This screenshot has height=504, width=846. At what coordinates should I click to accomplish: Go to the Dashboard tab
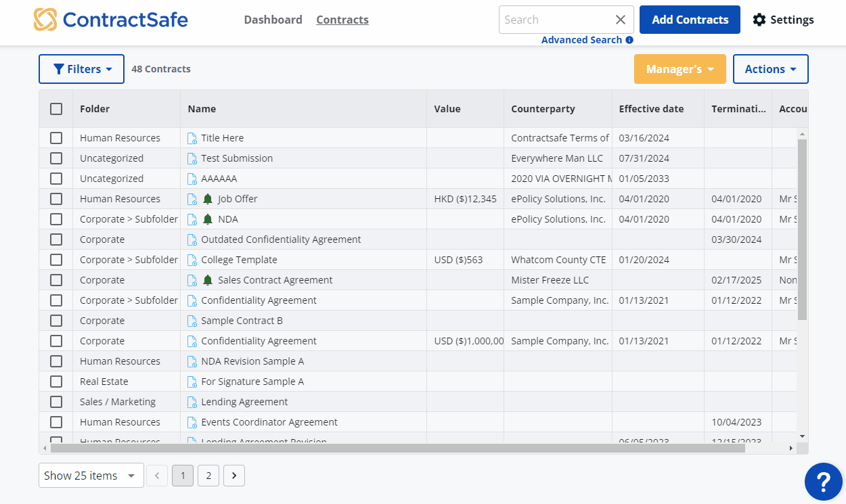(273, 20)
